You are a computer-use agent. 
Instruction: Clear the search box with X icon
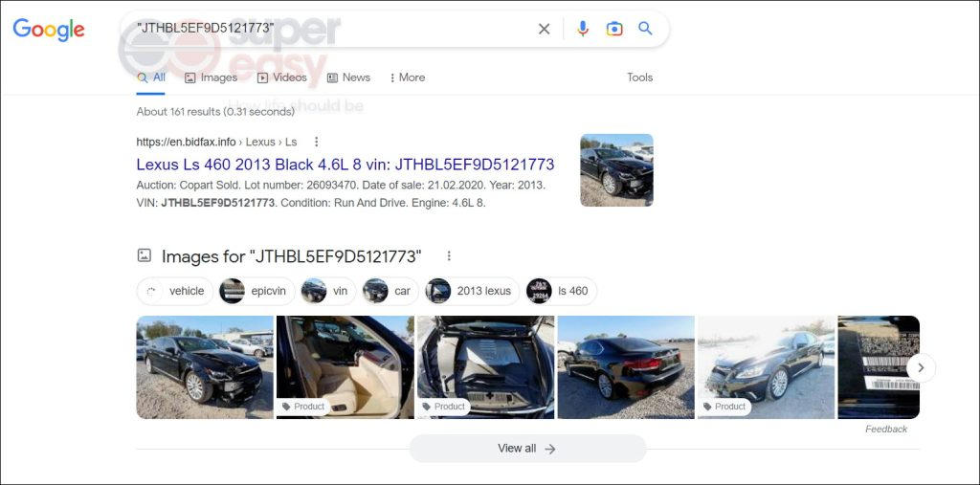pyautogui.click(x=545, y=29)
